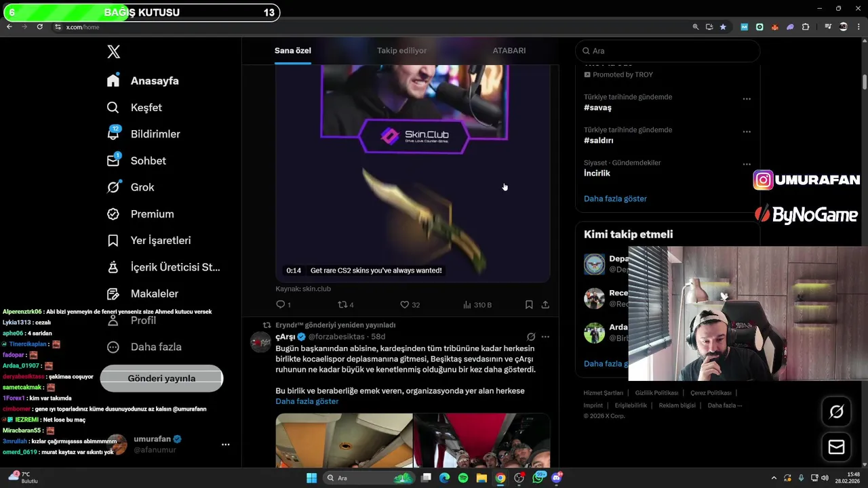868x488 pixels.
Task: Open Hizmet Şartları link
Action: coord(603,393)
